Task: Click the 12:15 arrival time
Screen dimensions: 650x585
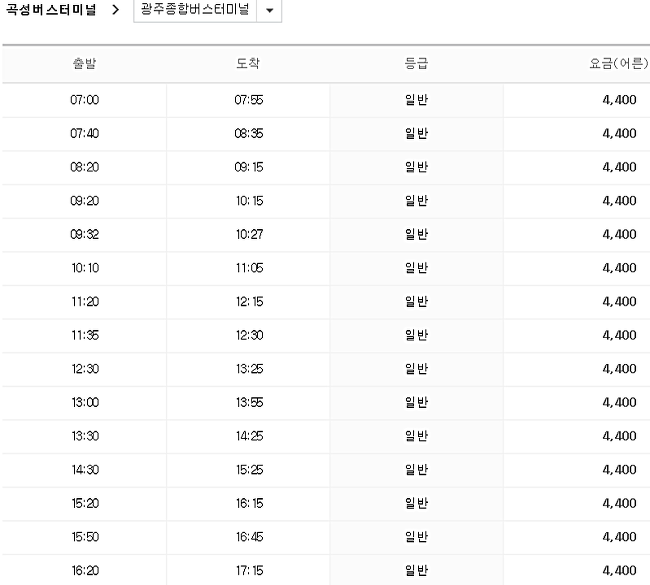Action: pyautogui.click(x=250, y=301)
